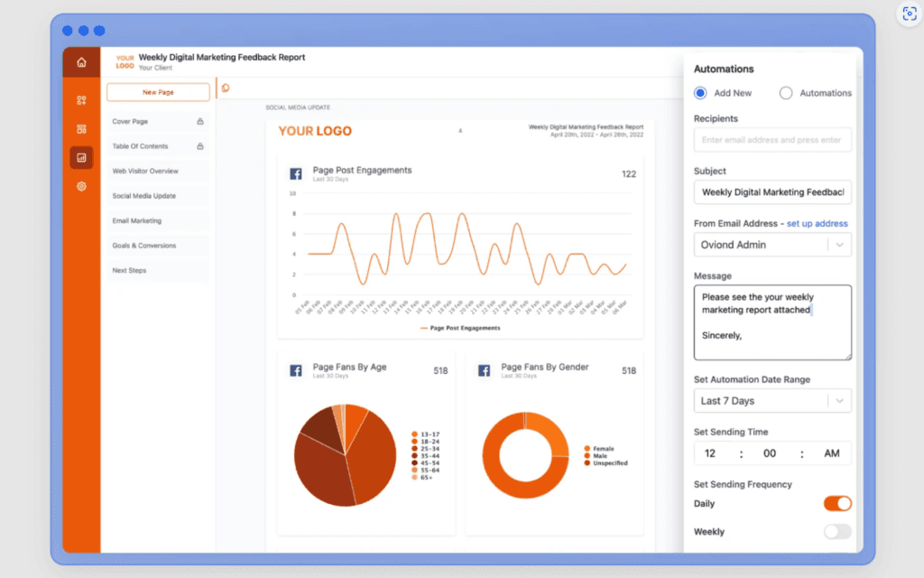Click the hour field showing 12
Viewport: 924px width, 578px height.
[710, 453]
